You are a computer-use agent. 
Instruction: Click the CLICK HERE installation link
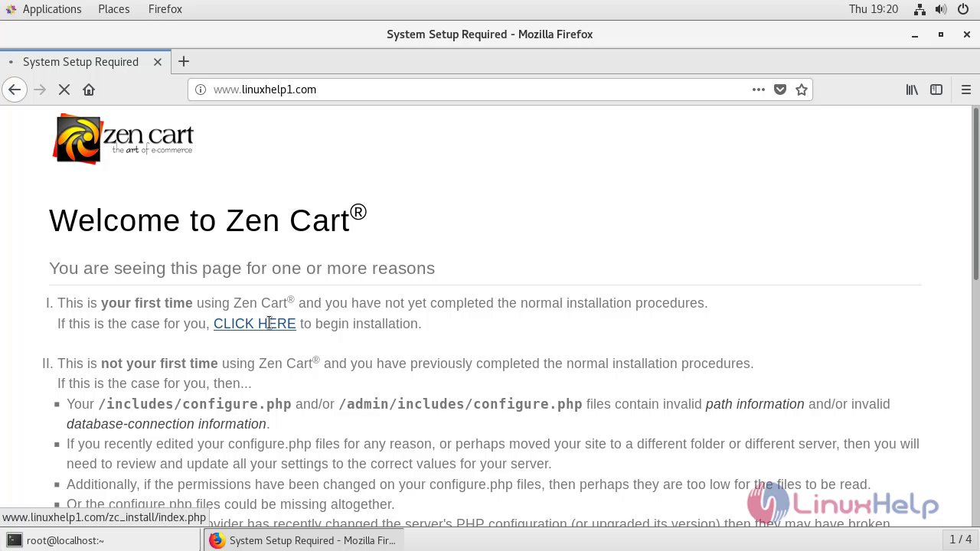255,324
